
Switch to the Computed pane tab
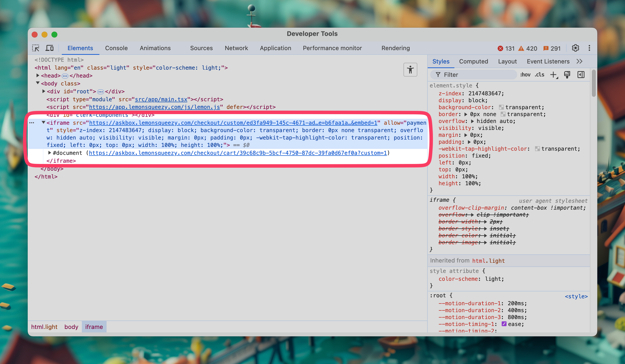(473, 61)
